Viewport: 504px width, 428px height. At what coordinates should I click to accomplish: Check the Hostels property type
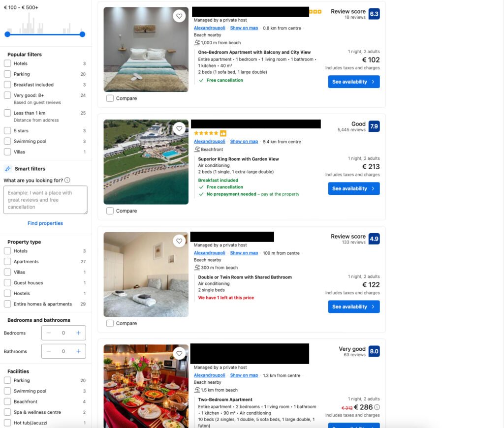(7, 293)
